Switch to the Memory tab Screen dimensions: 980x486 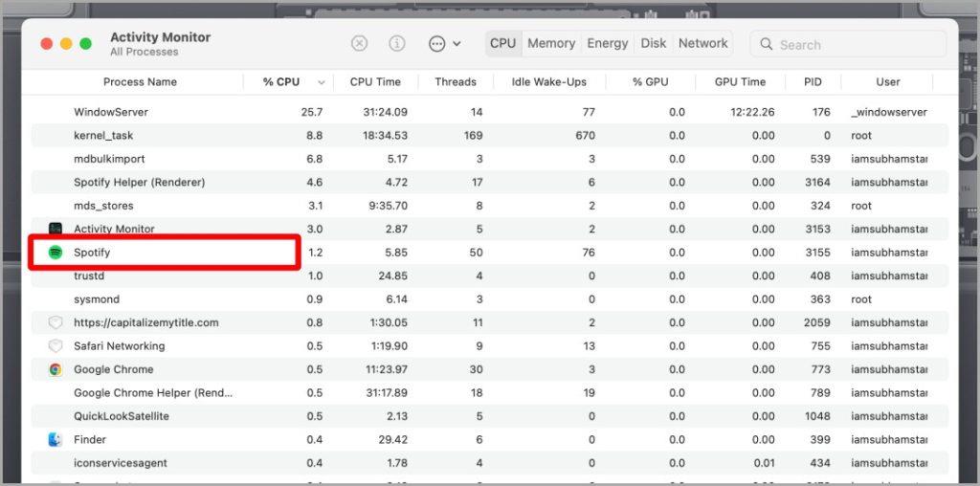pyautogui.click(x=551, y=43)
